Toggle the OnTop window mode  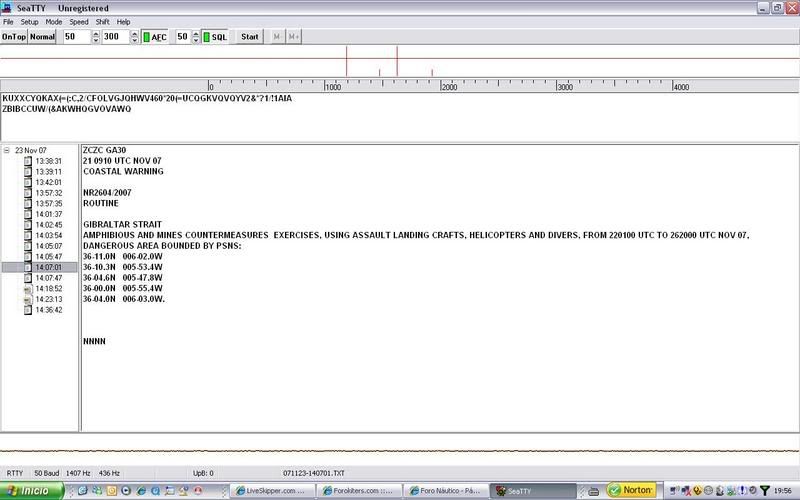pyautogui.click(x=13, y=37)
